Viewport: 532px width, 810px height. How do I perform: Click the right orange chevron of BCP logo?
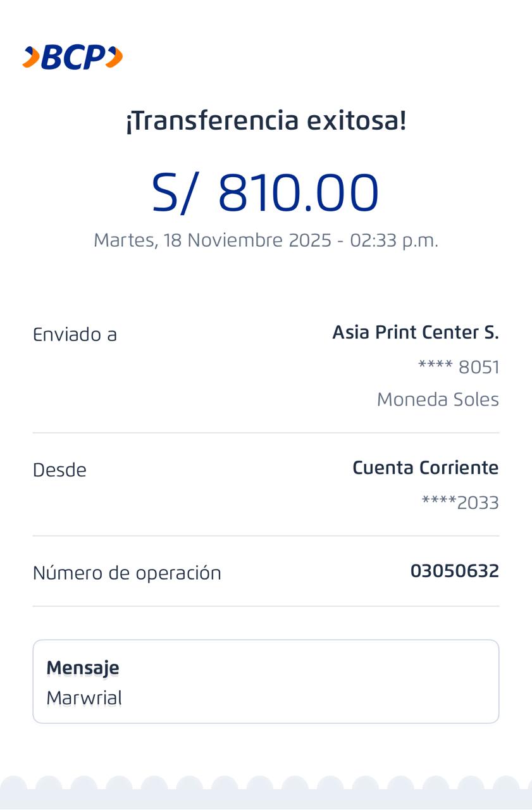point(114,58)
